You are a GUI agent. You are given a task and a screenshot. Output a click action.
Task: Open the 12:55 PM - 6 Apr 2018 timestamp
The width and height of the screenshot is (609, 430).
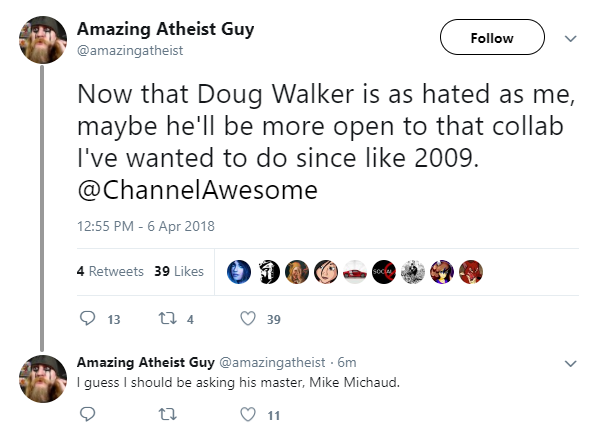pyautogui.click(x=146, y=226)
